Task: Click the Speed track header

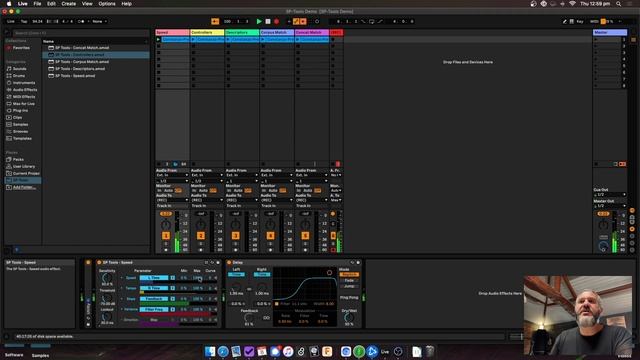Action: click(x=172, y=32)
